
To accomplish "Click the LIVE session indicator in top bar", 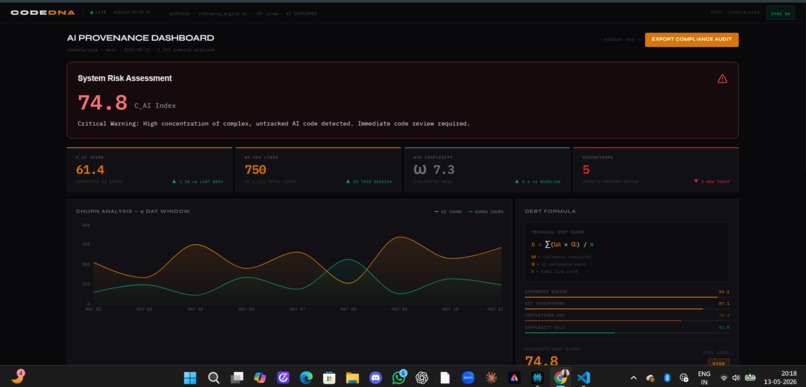I will coord(98,12).
